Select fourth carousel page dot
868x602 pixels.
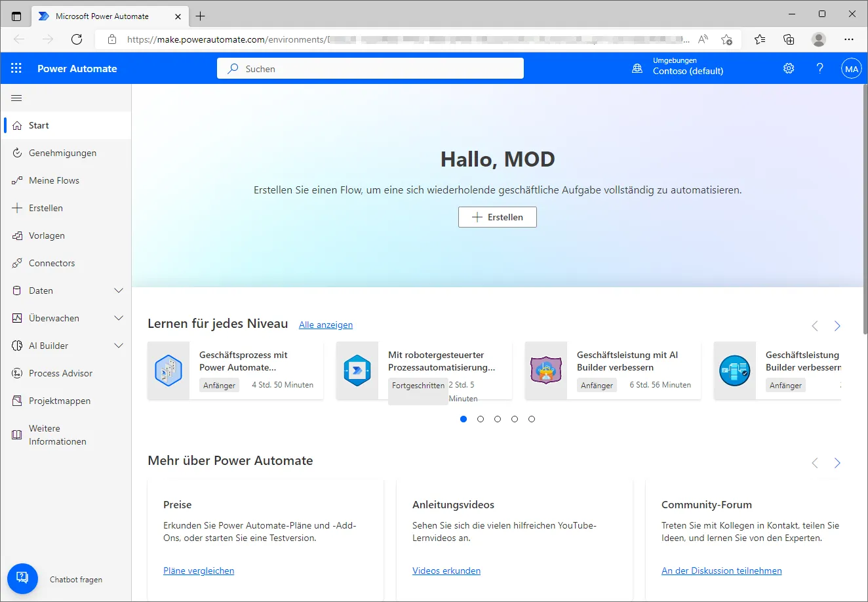[x=515, y=419]
